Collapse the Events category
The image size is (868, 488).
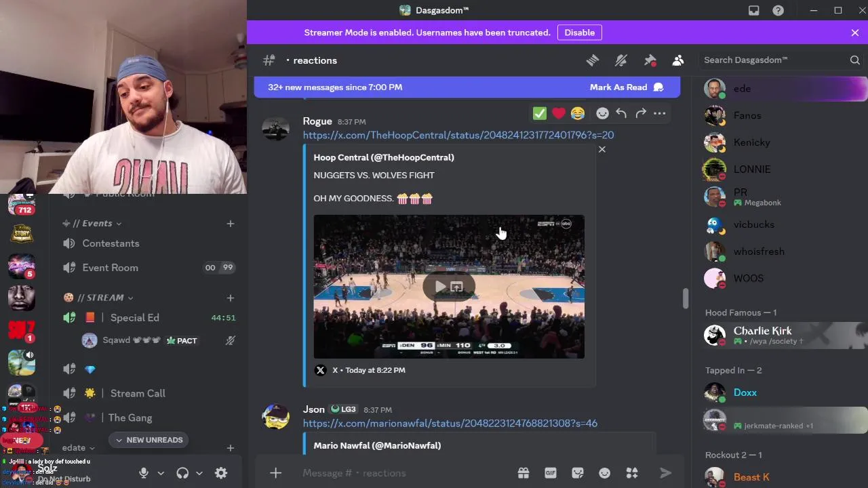(x=92, y=223)
